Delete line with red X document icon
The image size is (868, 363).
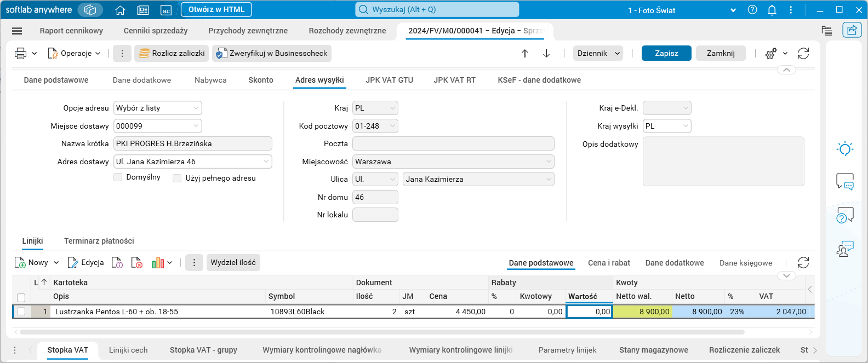tap(137, 263)
